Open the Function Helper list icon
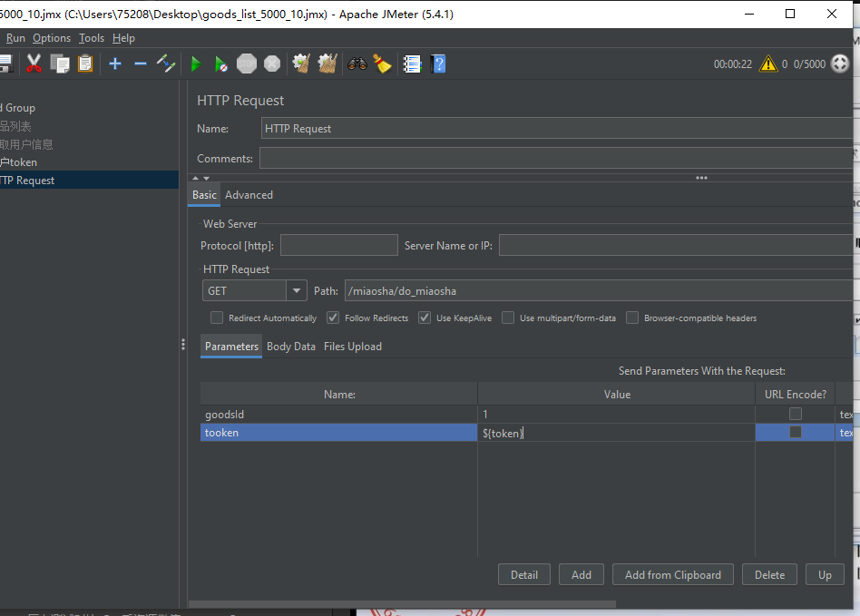 (412, 64)
